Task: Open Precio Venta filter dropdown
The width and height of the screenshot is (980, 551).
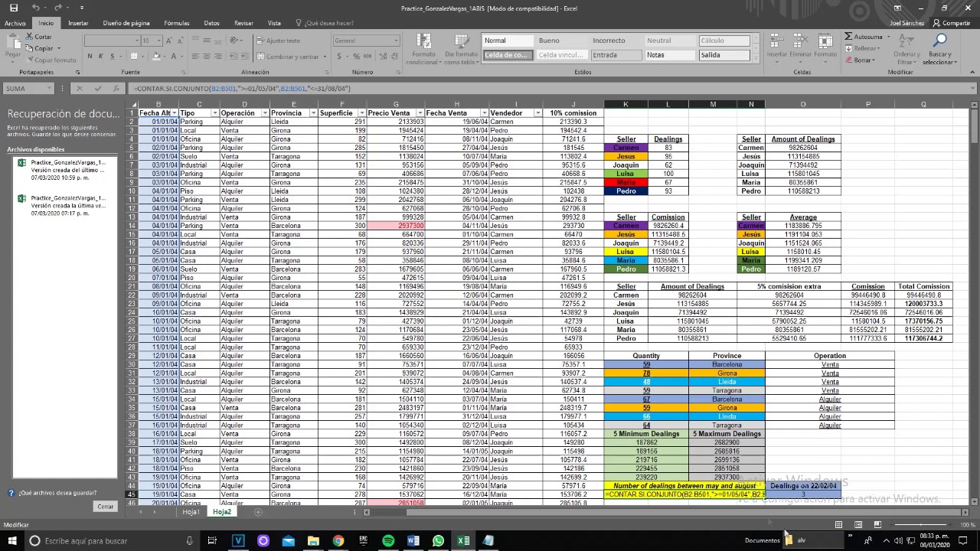Action: [x=420, y=113]
